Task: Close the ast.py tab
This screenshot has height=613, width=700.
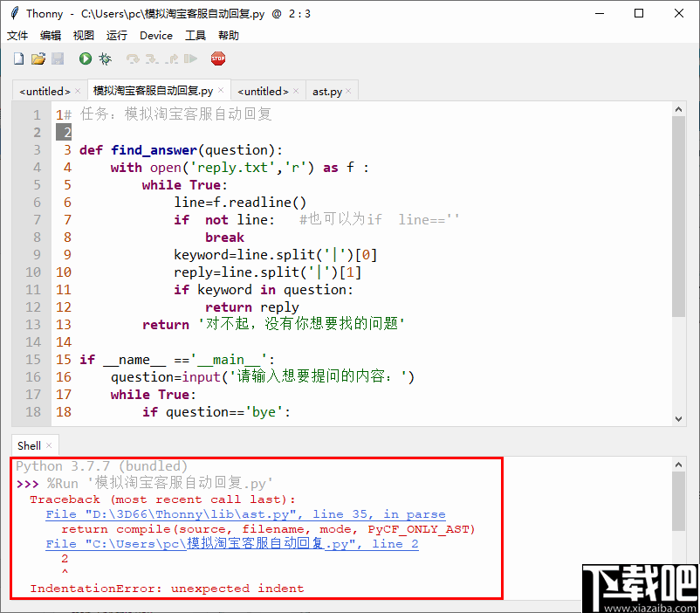Action: tap(348, 91)
